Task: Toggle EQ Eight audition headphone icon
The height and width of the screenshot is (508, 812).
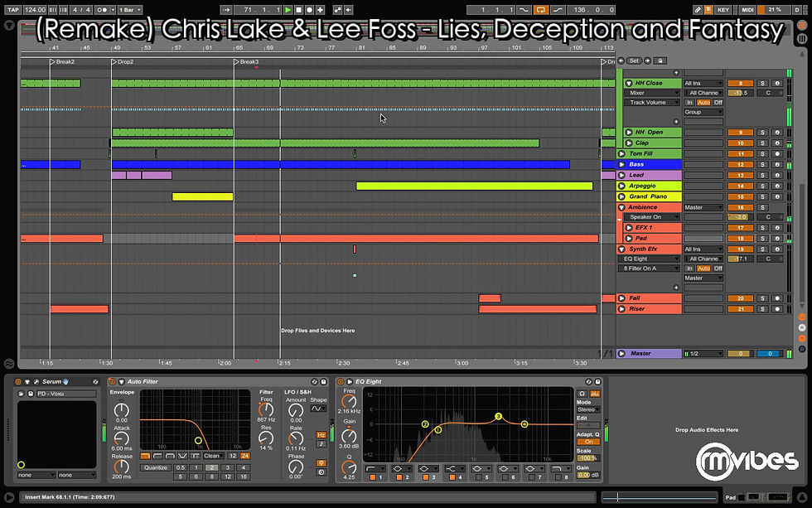Action: point(582,394)
